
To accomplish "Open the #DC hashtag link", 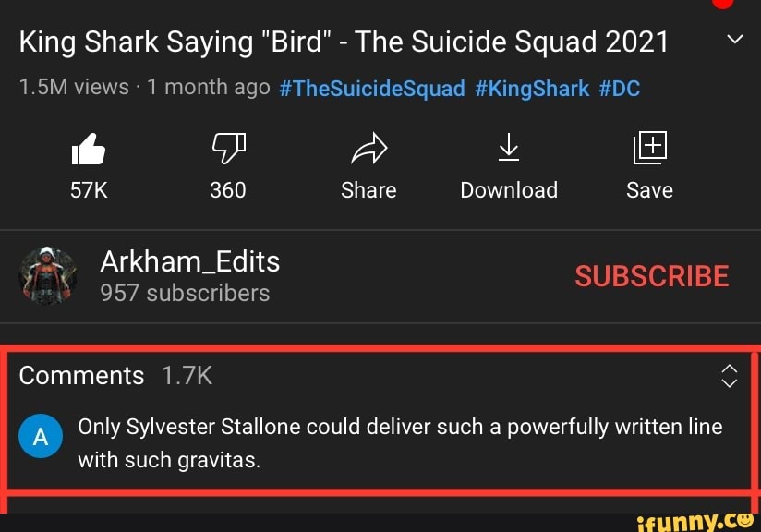I will tap(620, 89).
